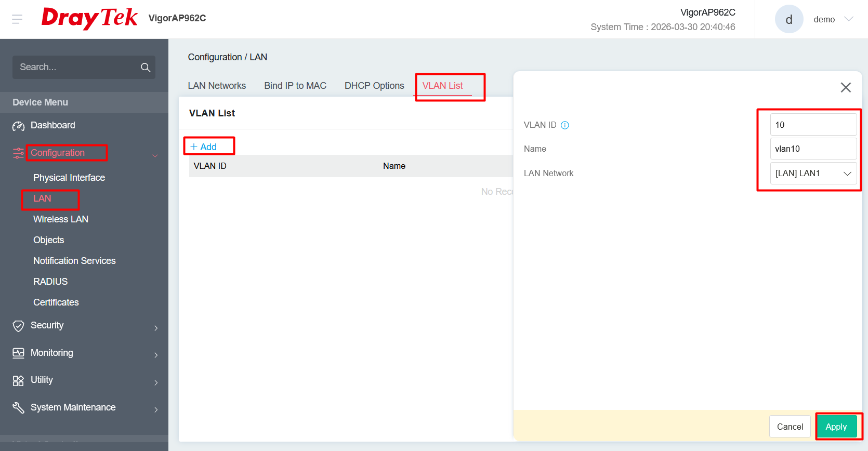Click the Utility grid icon
Screen dimensions: 868x451
pyautogui.click(x=18, y=380)
